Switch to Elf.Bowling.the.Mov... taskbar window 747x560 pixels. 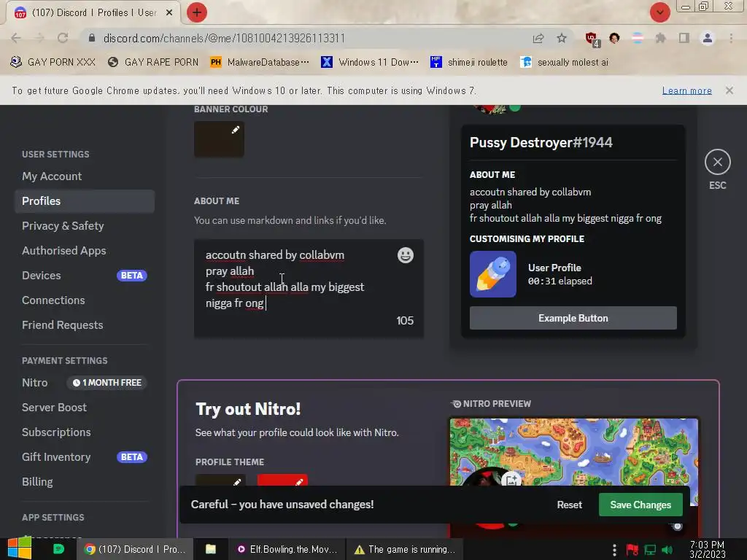click(287, 549)
